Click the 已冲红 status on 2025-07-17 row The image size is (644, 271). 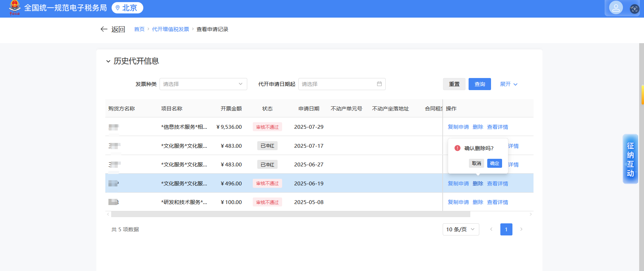point(267,146)
